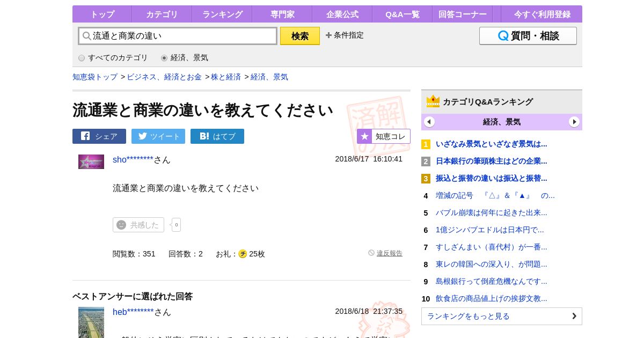This screenshot has width=644, height=338.
Task: Click the chieko coin icon next to 25枚
Action: pyautogui.click(x=243, y=254)
